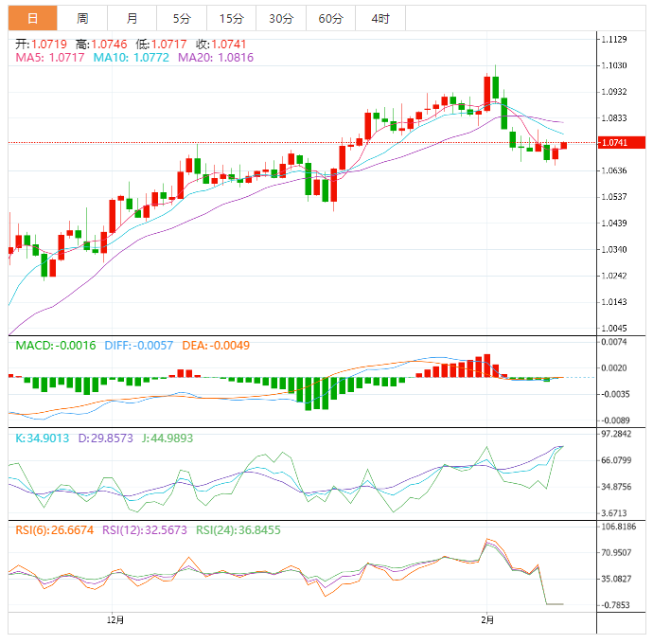
Task: Click the 1.1030 price axis label
Action: click(614, 65)
